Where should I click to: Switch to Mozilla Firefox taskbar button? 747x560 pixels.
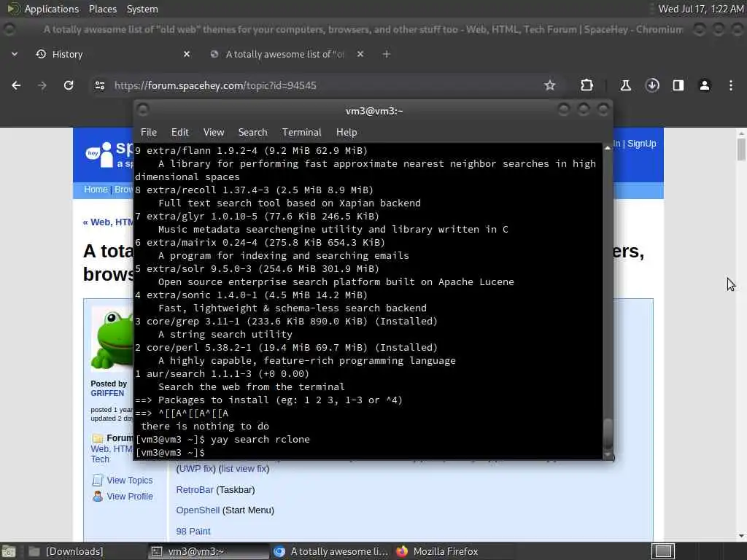pos(452,551)
